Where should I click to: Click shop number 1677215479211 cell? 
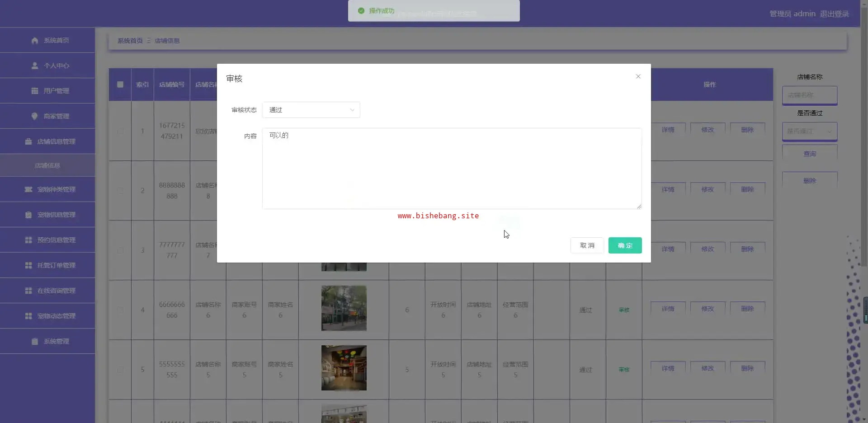pos(172,131)
